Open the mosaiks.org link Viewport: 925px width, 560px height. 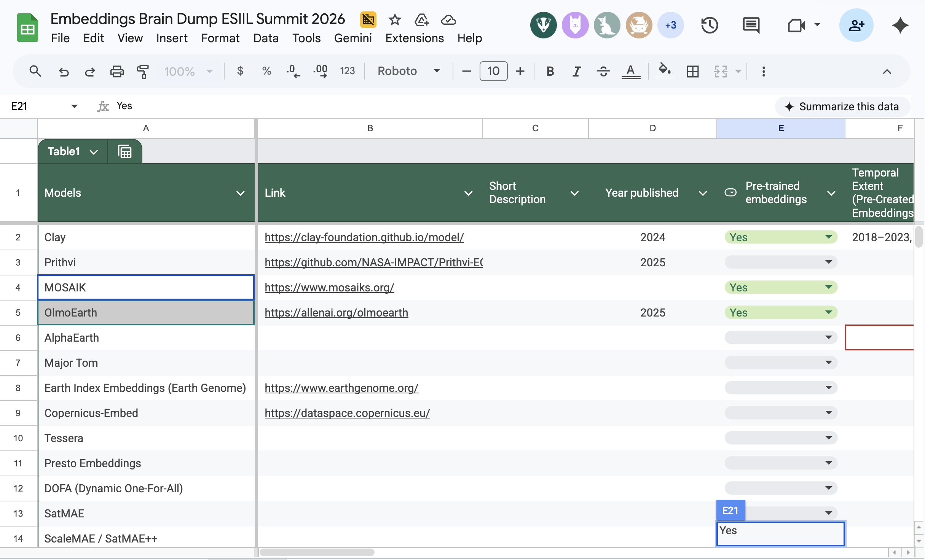[x=329, y=288]
